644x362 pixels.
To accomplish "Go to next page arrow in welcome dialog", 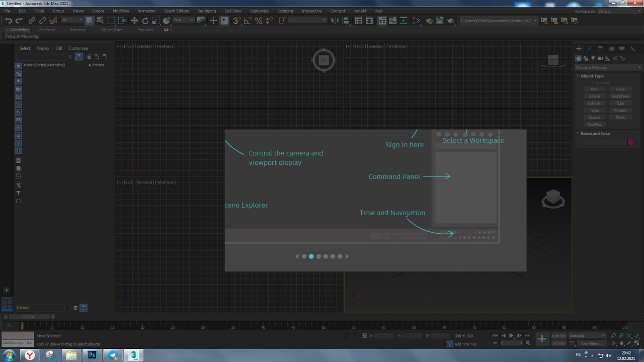I will click(347, 256).
